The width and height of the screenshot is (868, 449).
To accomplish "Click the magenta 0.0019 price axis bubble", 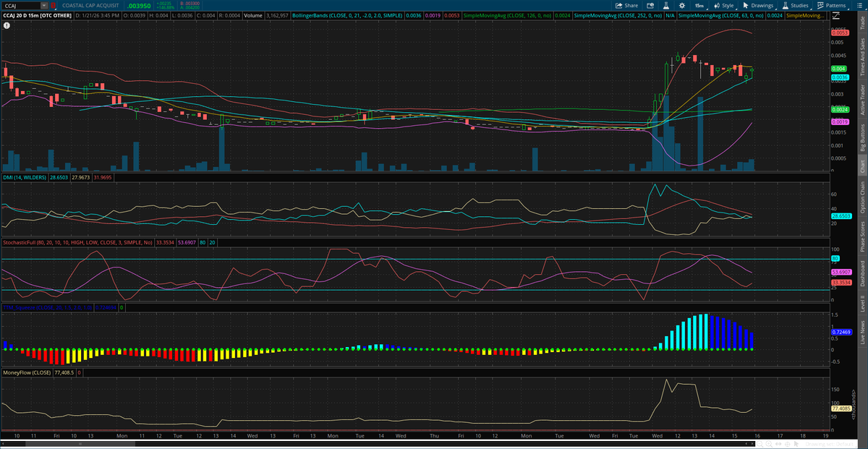I will point(840,122).
